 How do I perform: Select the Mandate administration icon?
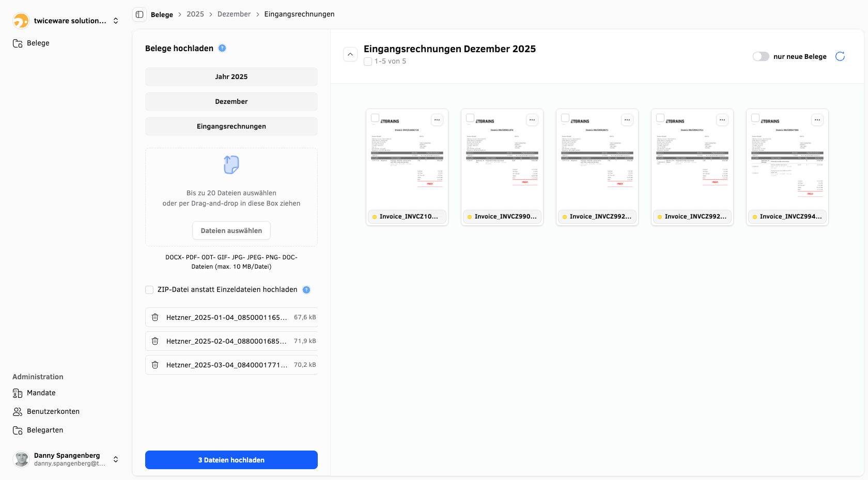coord(18,393)
